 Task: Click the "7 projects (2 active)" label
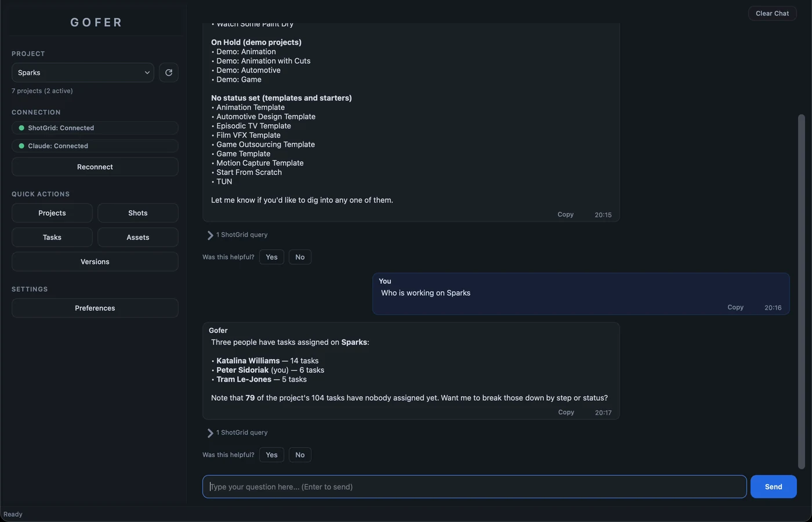(x=42, y=91)
